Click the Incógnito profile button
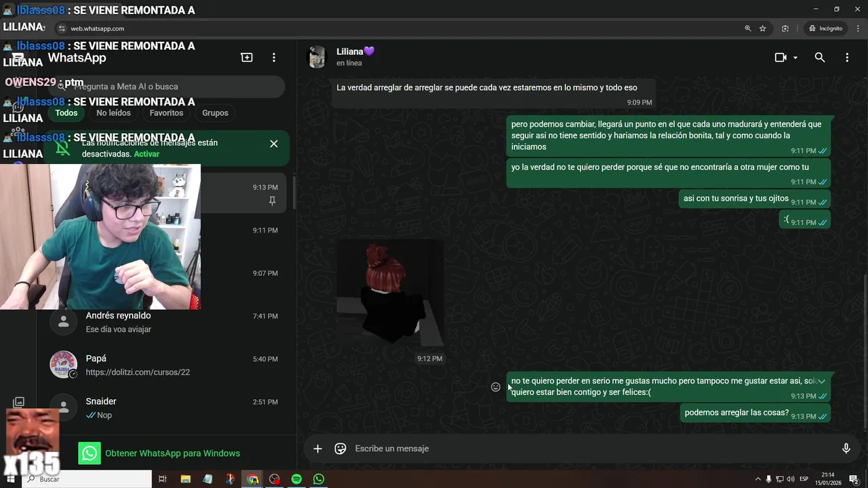868x488 pixels. (825, 28)
